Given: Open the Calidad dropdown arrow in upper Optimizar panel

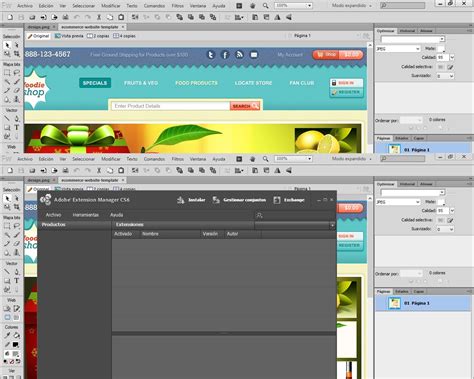Looking at the screenshot, I should [452, 58].
